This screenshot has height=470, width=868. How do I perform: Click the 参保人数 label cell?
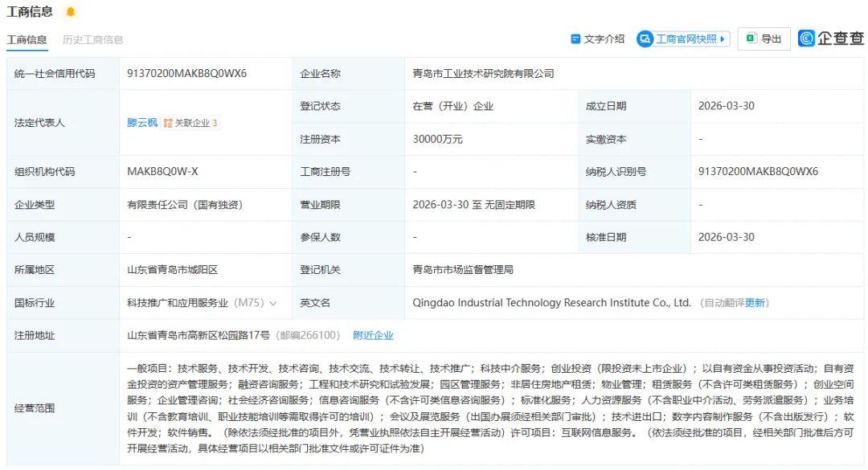pos(348,237)
